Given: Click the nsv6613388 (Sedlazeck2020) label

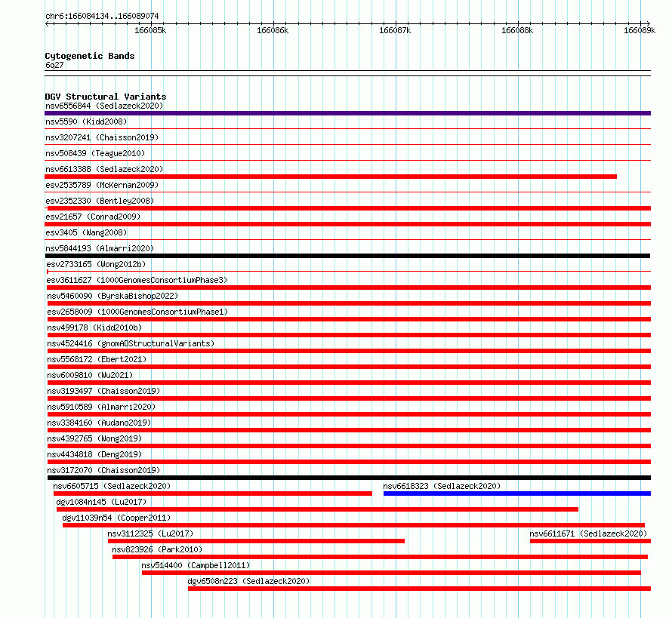Looking at the screenshot, I should point(104,169).
